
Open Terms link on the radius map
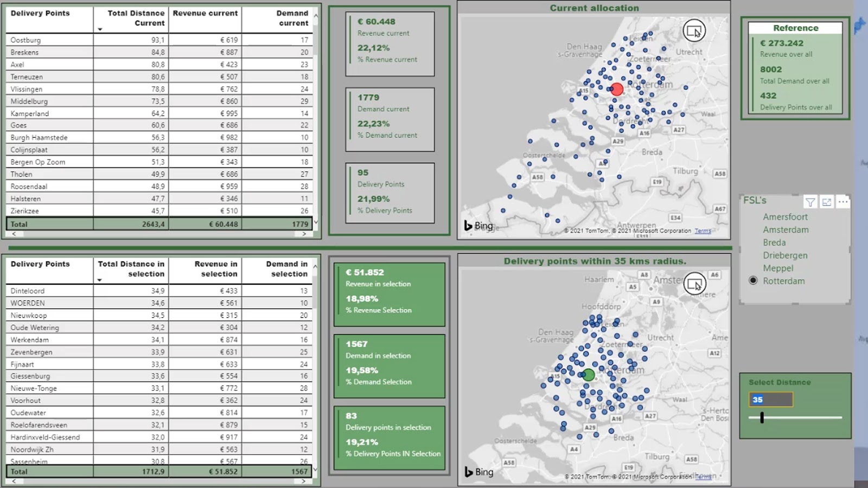[x=703, y=477]
